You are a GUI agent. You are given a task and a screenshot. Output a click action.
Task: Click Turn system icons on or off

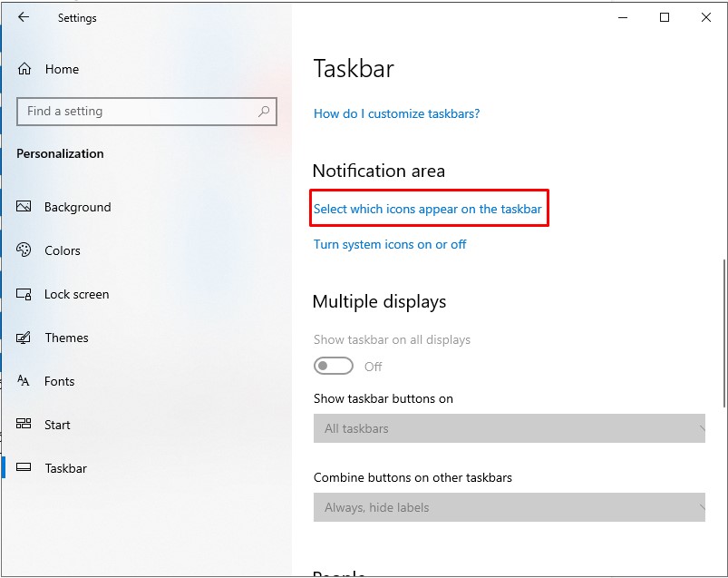click(390, 244)
